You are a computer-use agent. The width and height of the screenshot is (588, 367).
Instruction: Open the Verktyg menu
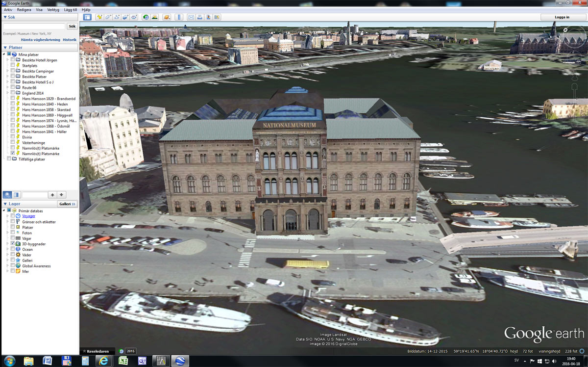coord(53,10)
